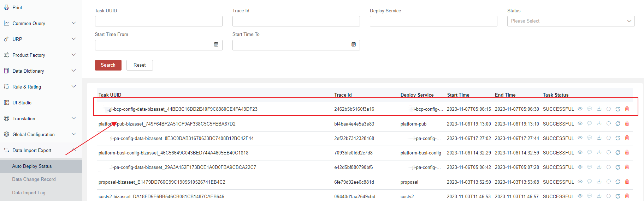The width and height of the screenshot is (644, 201).
Task: Open Print in the sidebar
Action: (17, 7)
